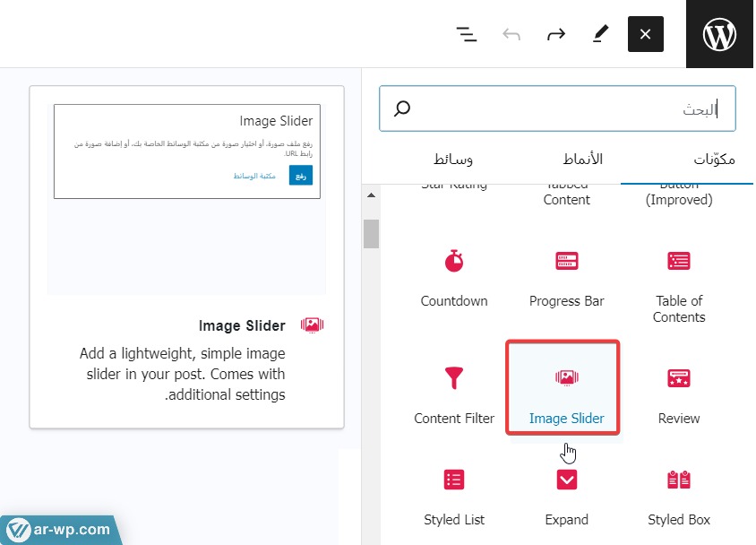This screenshot has width=756, height=545.
Task: Insert the Review block
Action: [679, 393]
